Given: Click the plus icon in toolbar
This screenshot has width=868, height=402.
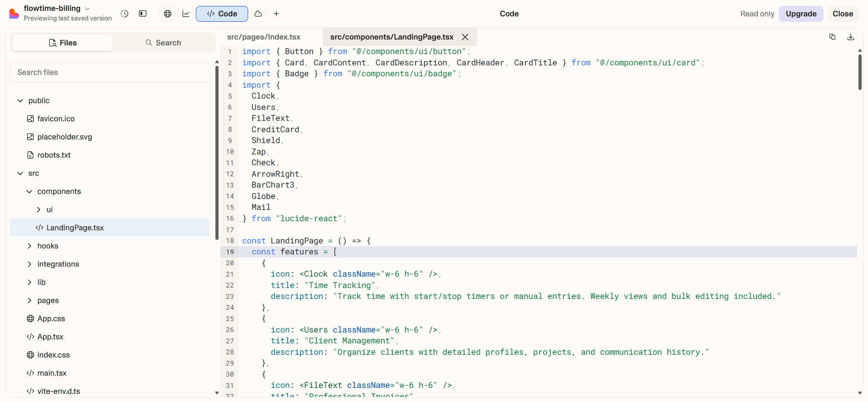Looking at the screenshot, I should [276, 14].
